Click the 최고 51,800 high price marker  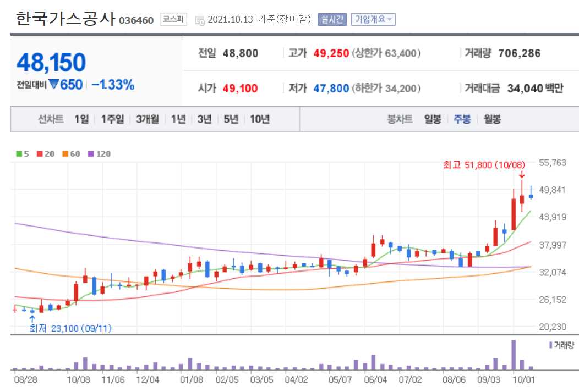tap(483, 164)
